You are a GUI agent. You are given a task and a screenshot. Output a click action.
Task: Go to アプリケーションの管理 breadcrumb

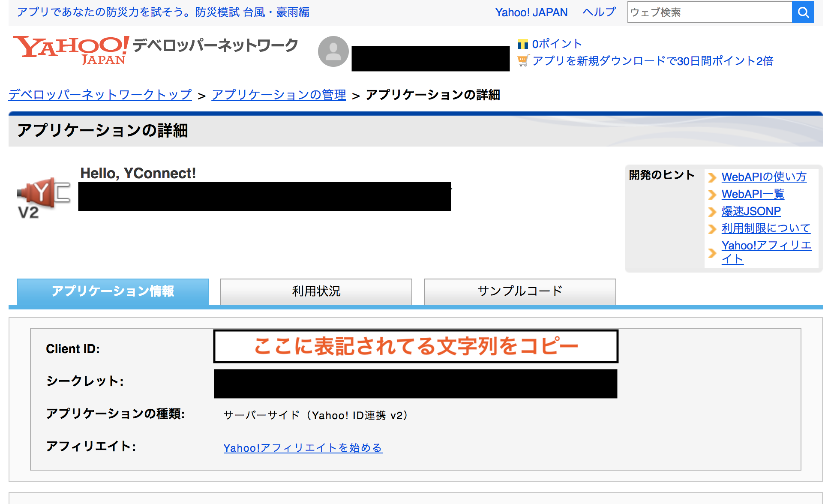click(279, 95)
